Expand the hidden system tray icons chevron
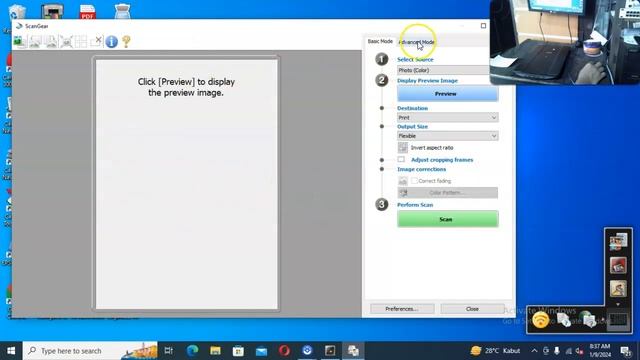The width and height of the screenshot is (640, 360). coord(534,351)
